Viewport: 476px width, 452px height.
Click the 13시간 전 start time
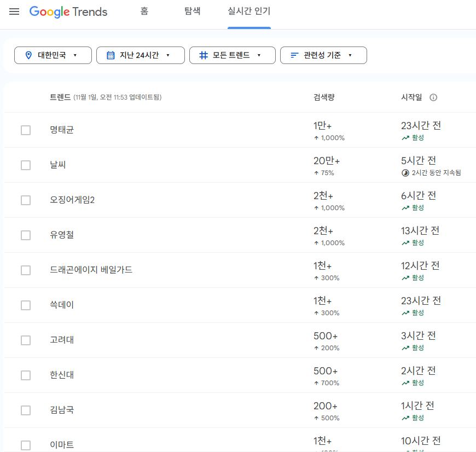tap(420, 231)
